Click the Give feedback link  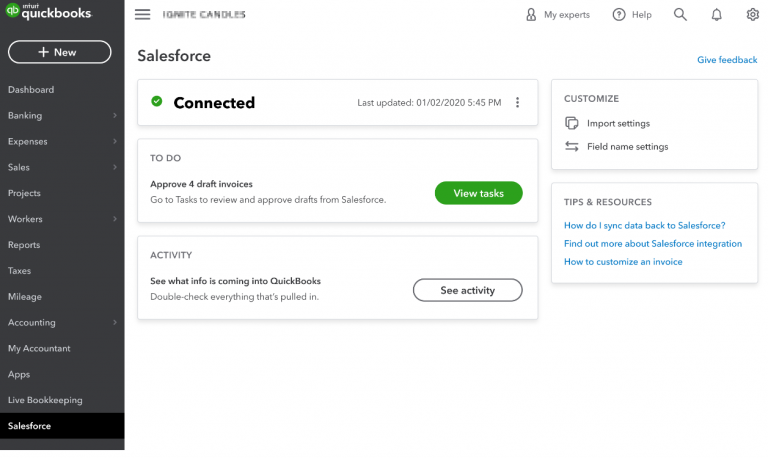[x=727, y=60]
